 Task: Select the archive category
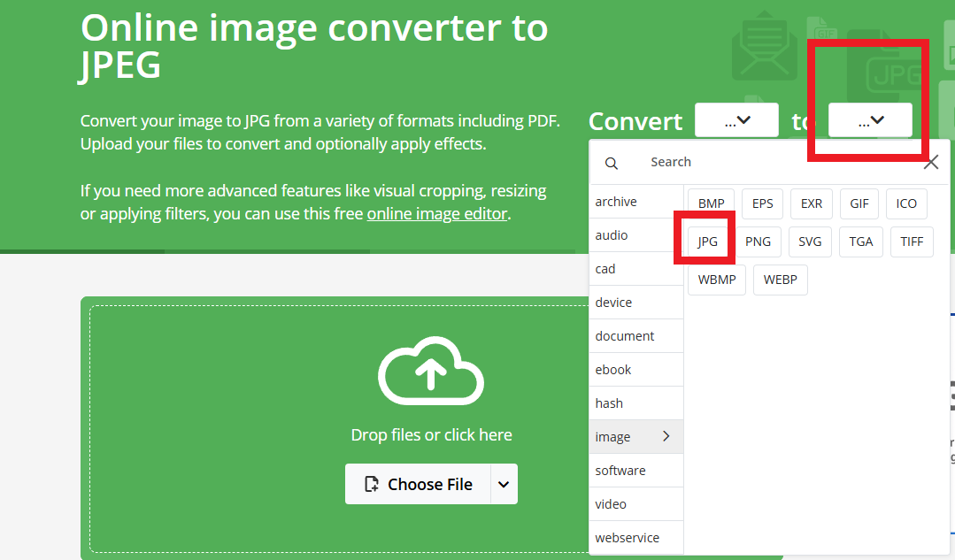tap(635, 202)
